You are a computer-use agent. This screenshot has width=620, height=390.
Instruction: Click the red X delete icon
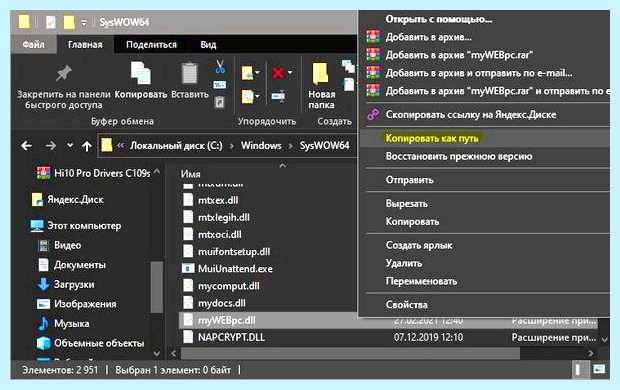[x=278, y=73]
